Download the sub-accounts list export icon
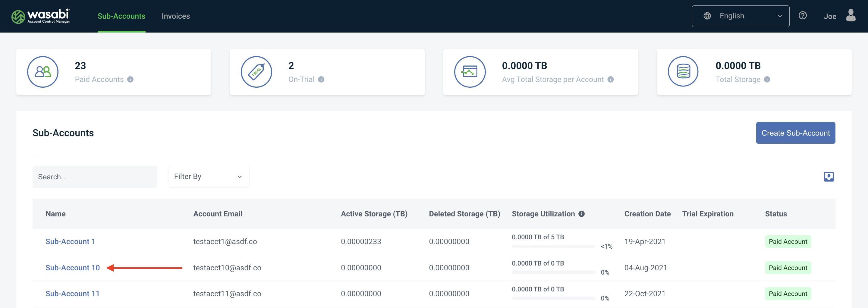 coord(829,177)
